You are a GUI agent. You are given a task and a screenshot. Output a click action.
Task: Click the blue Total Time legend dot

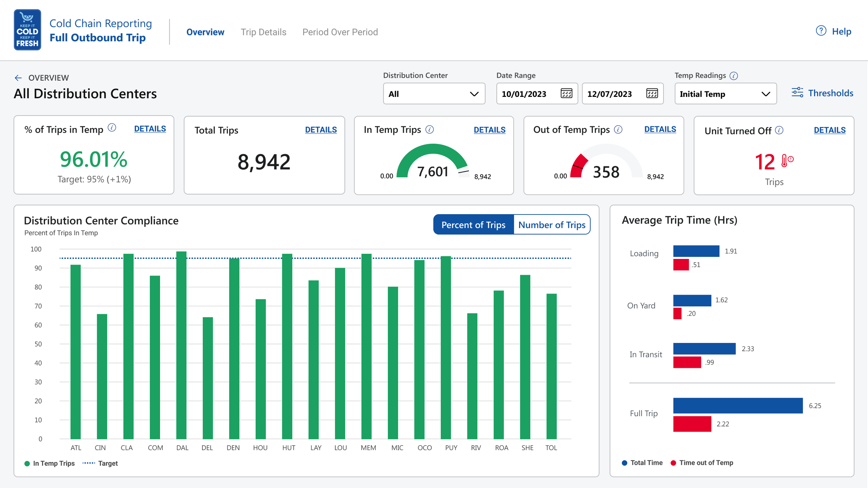624,463
